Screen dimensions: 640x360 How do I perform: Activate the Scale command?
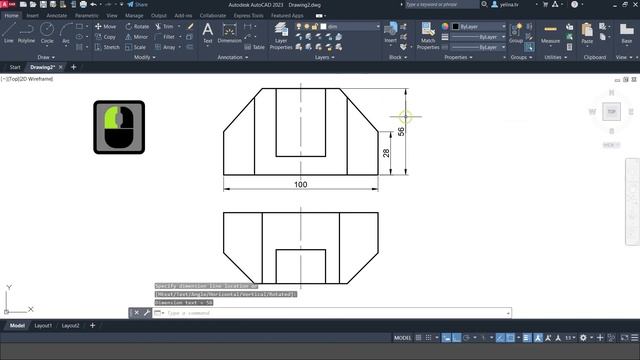(x=135, y=47)
